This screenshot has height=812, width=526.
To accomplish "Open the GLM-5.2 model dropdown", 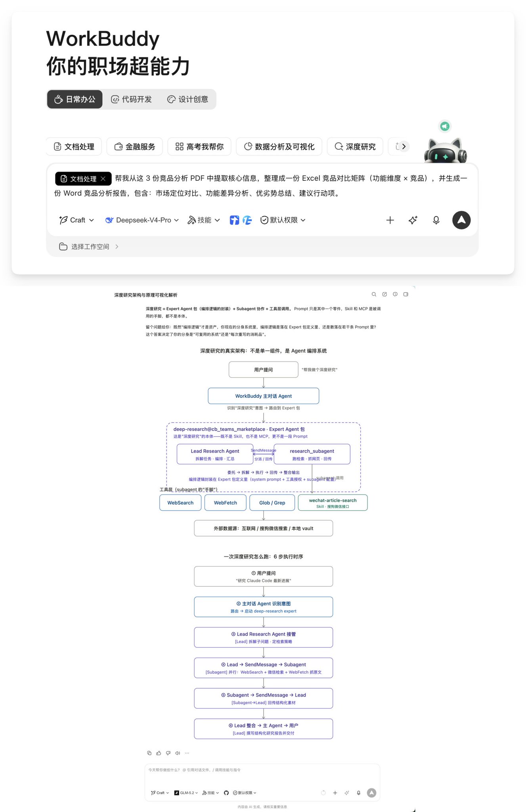I will click(x=186, y=793).
